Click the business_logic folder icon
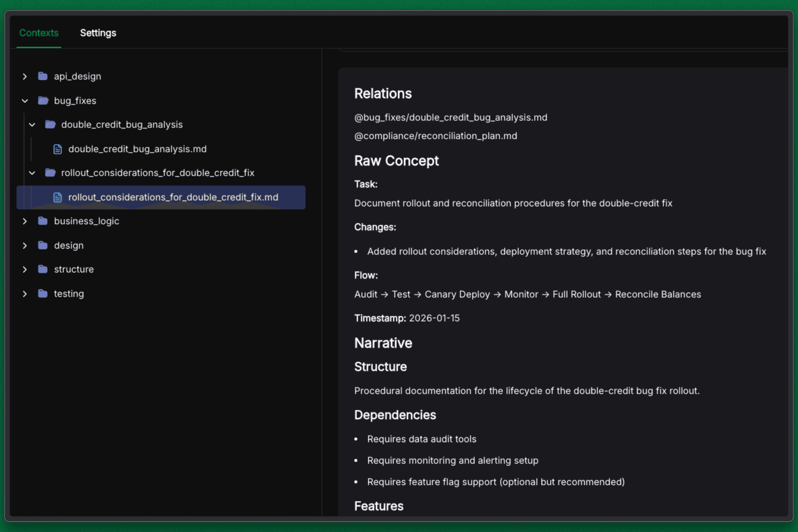Viewport: 798px width, 532px height. click(x=42, y=221)
